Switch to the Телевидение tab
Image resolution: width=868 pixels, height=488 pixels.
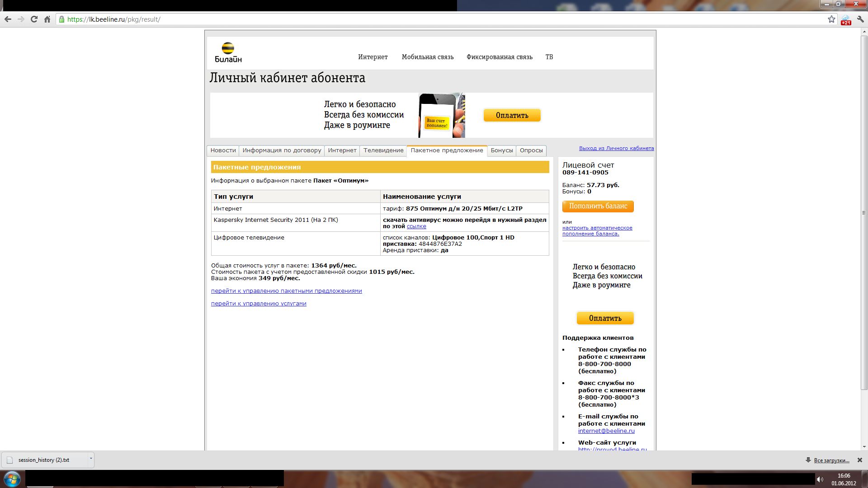[x=383, y=150]
